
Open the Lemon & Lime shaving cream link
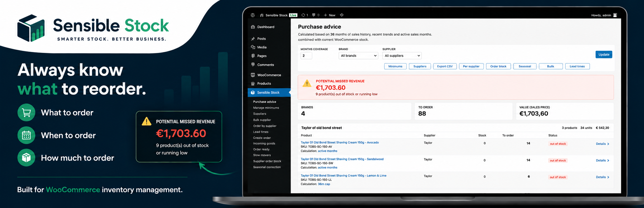click(343, 176)
